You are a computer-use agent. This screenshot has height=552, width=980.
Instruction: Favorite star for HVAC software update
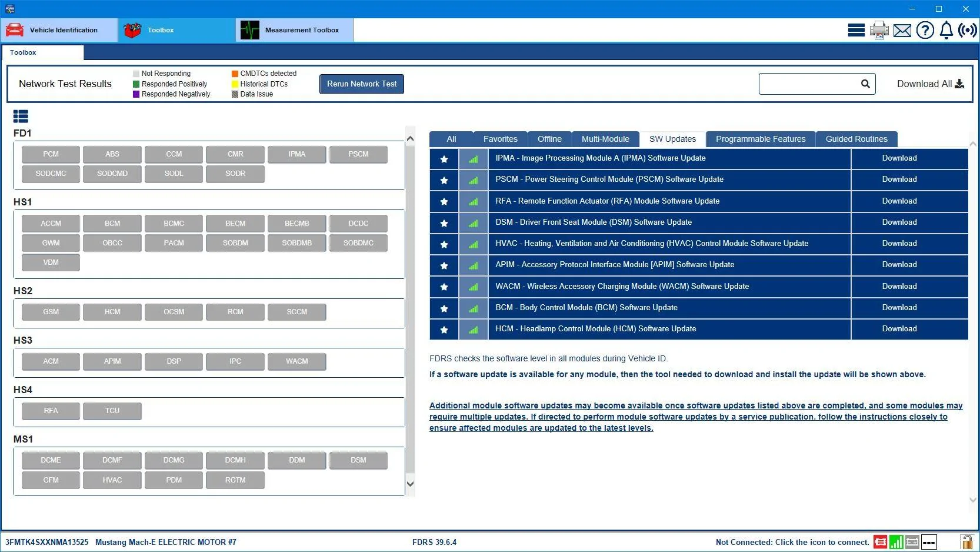click(444, 244)
